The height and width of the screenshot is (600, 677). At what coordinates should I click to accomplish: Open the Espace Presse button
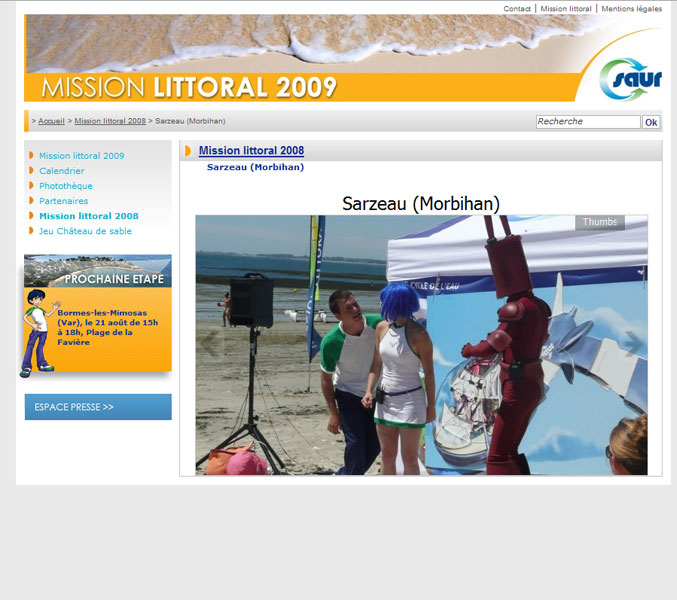(x=98, y=407)
